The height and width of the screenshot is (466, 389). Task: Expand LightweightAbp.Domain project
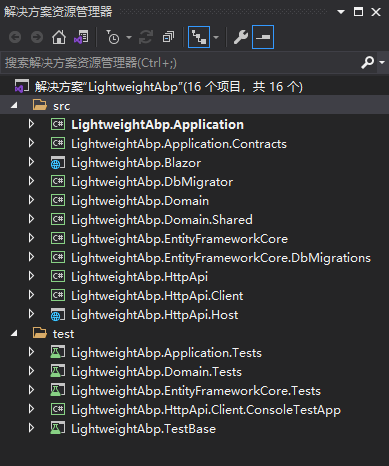point(31,200)
